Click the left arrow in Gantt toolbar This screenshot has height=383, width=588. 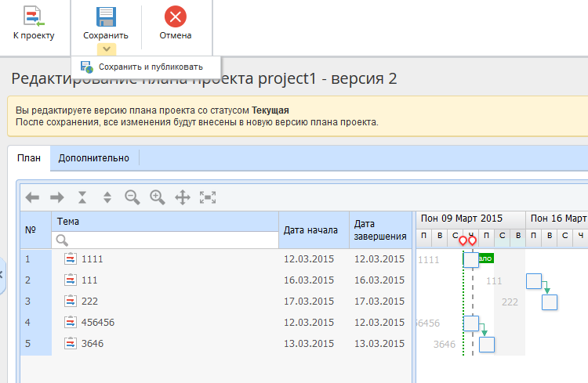[x=32, y=197]
